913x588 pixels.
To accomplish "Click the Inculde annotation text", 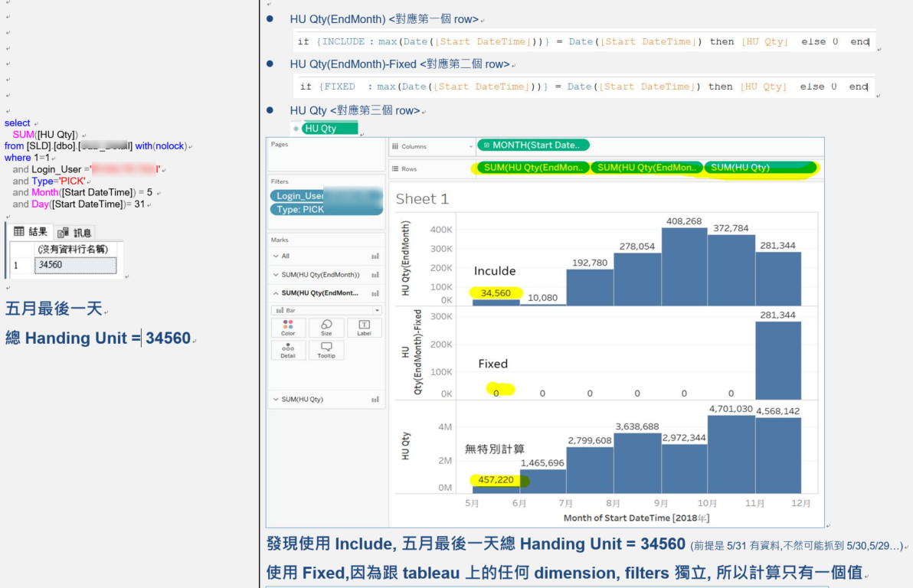I will tap(495, 271).
